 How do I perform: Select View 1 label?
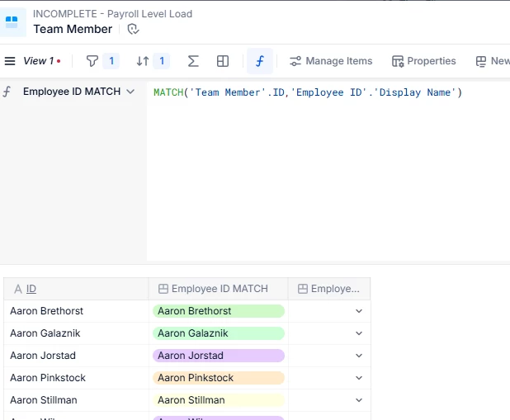(x=39, y=61)
